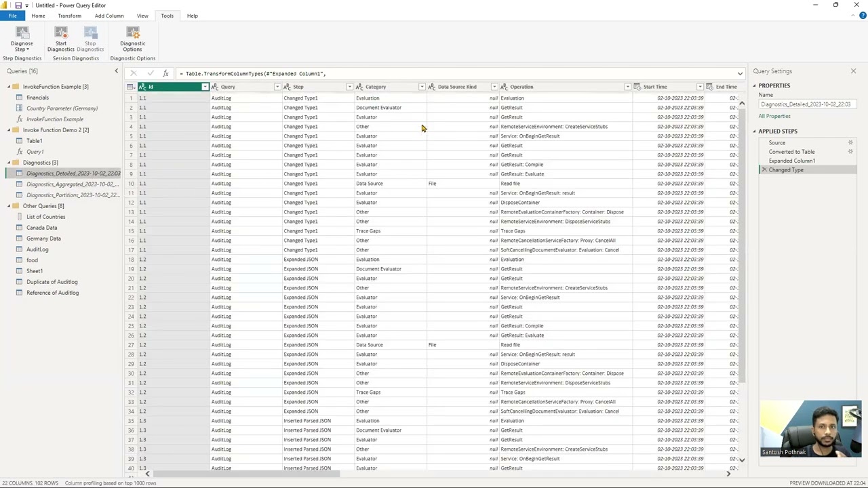Select the Expanded Column1 step
Image resolution: width=868 pixels, height=488 pixels.
point(791,161)
